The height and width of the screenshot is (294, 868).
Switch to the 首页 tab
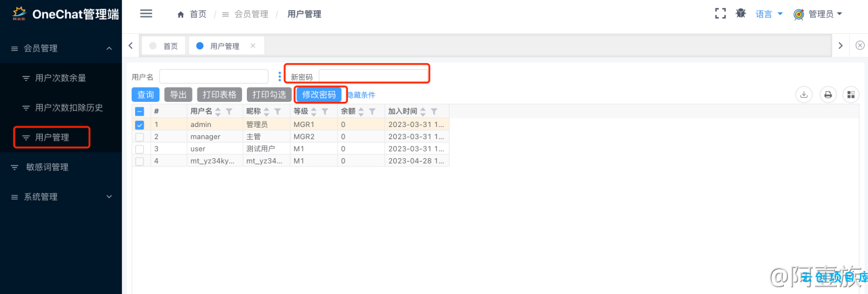tap(163, 46)
